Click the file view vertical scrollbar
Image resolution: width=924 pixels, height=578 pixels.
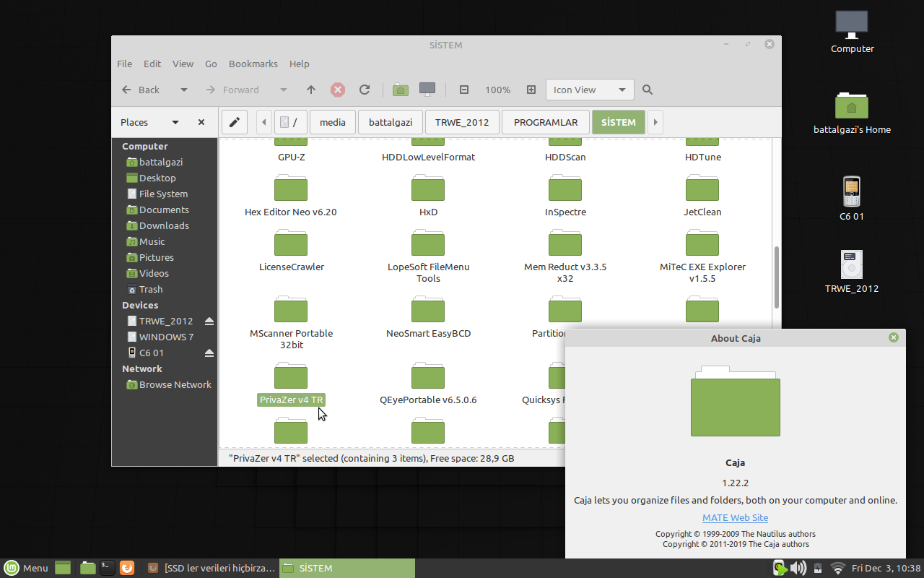click(x=777, y=277)
